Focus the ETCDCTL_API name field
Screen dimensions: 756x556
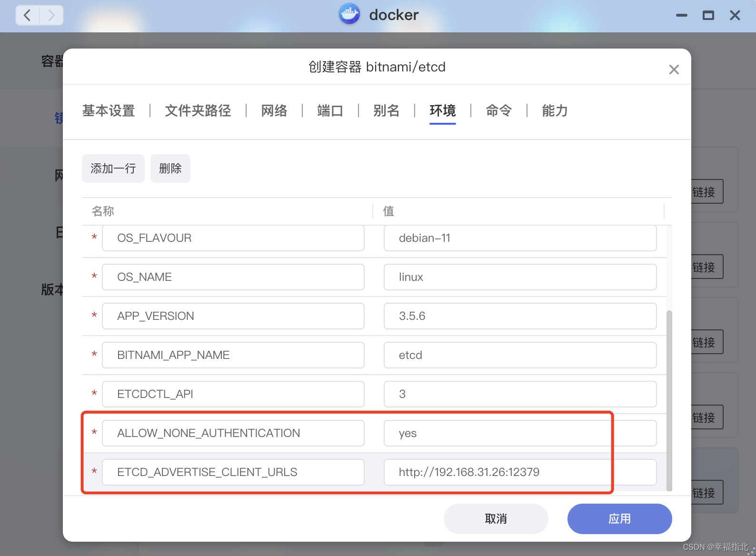click(x=233, y=394)
